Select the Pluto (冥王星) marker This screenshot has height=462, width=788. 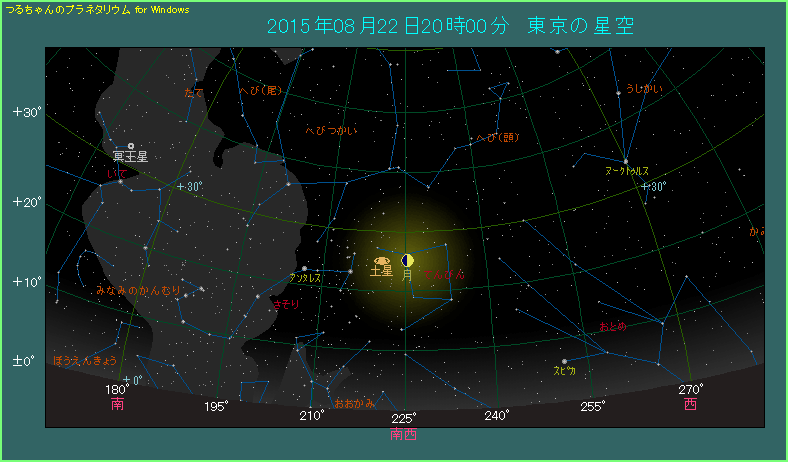click(x=130, y=146)
